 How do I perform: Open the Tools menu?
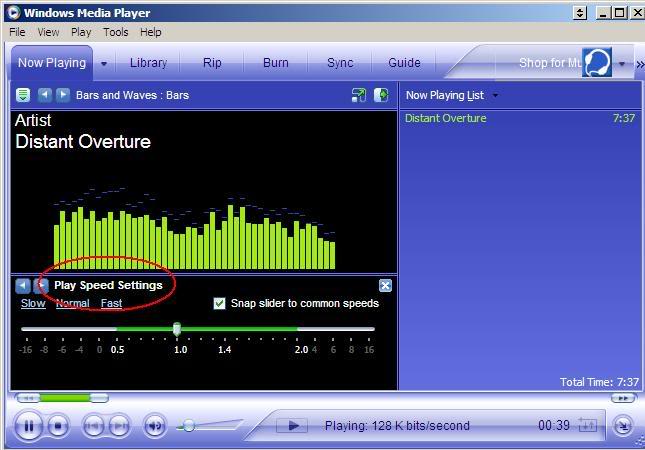click(116, 32)
